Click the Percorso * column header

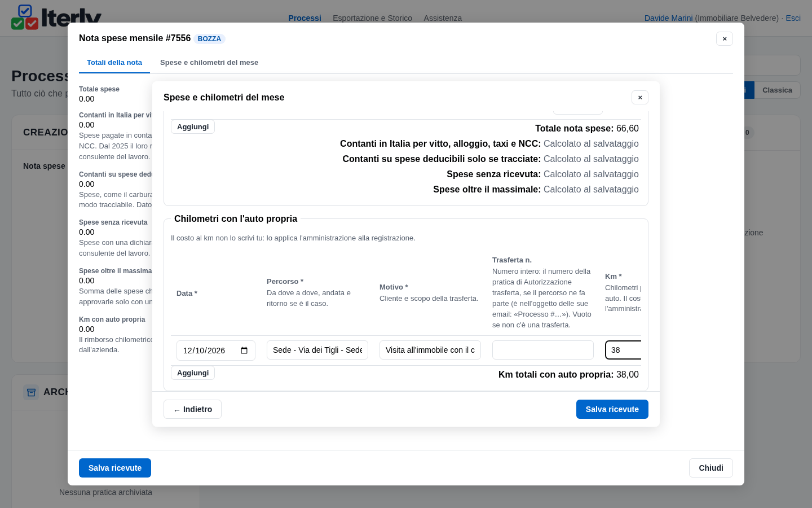click(285, 282)
